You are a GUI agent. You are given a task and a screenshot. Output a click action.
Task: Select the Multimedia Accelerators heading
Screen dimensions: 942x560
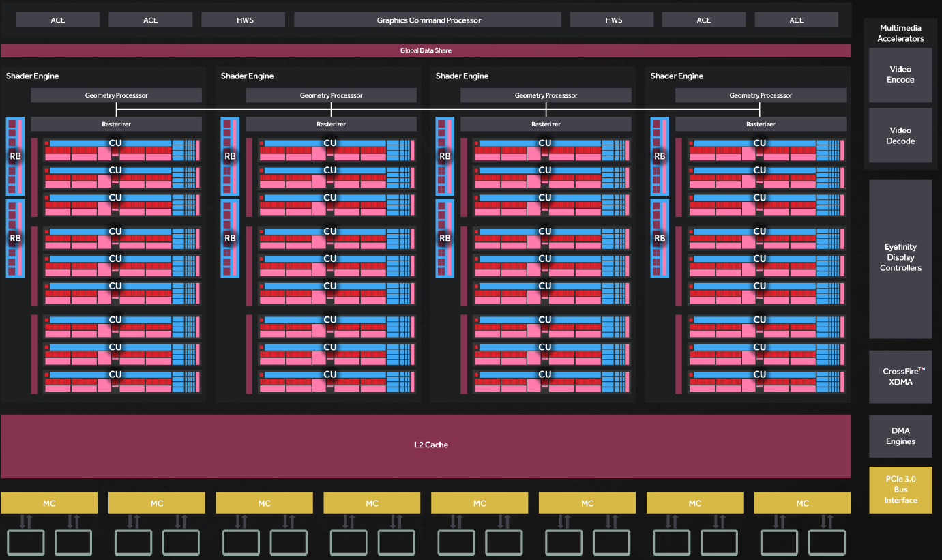[x=900, y=33]
